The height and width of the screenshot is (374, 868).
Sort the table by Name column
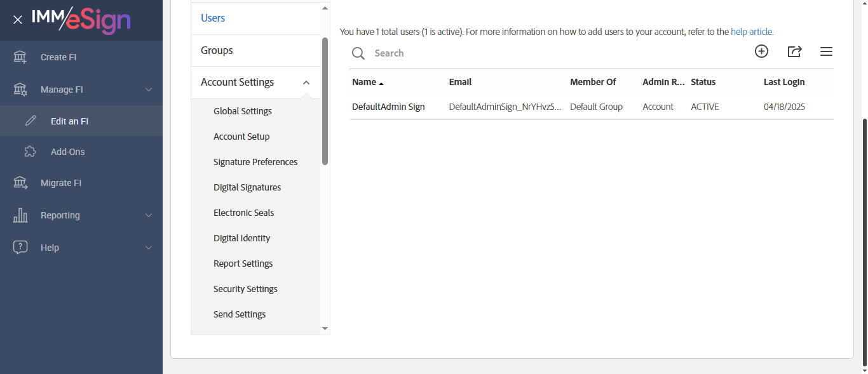(x=364, y=82)
